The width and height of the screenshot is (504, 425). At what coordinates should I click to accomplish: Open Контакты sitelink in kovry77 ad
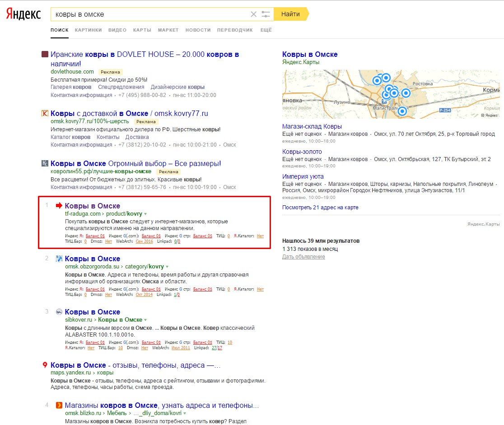click(108, 137)
